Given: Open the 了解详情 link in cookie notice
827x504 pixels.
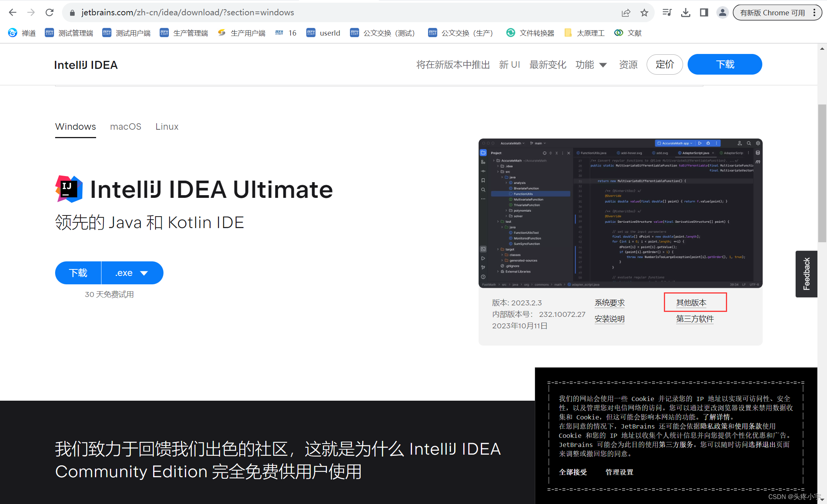Looking at the screenshot, I should coord(717,417).
